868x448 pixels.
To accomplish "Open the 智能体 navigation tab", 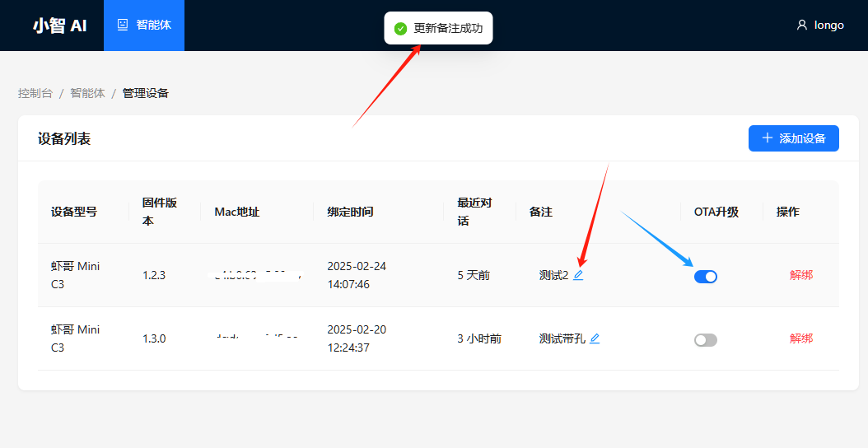I will click(x=144, y=26).
